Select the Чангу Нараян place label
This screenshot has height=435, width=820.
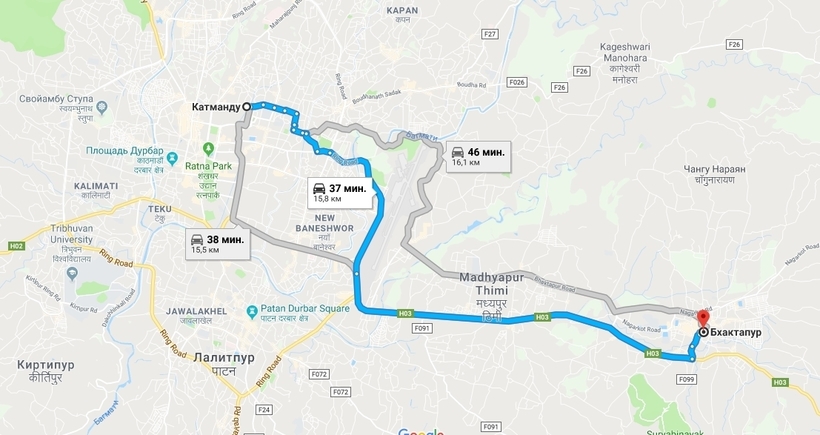714,169
